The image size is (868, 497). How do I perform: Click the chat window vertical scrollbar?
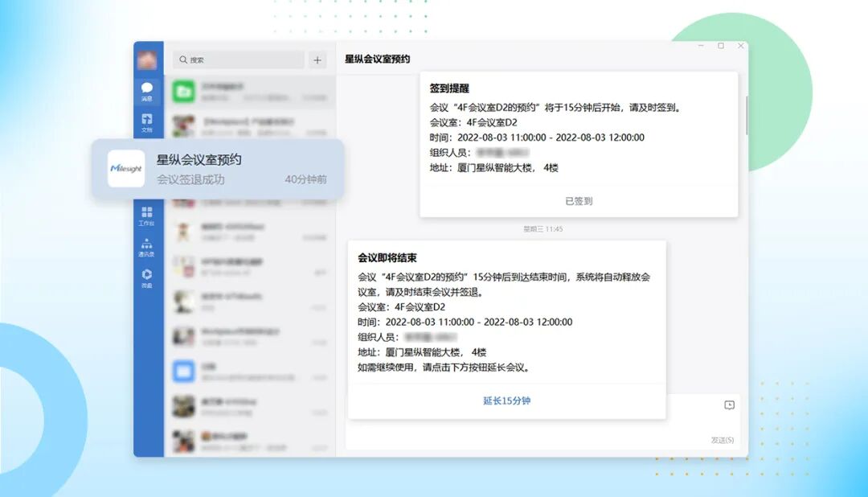click(x=746, y=115)
